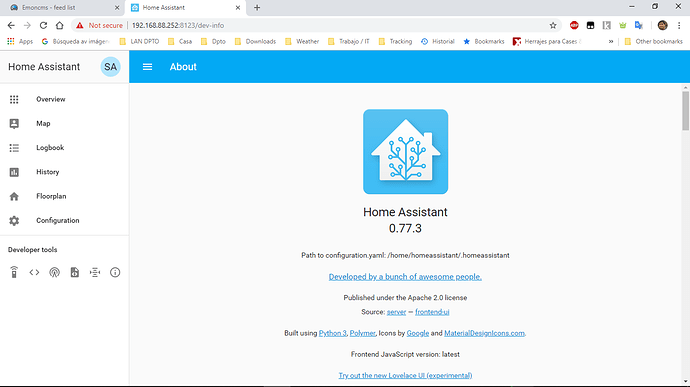The width and height of the screenshot is (690, 387).
Task: Open the Adblock extension icon
Action: [574, 26]
